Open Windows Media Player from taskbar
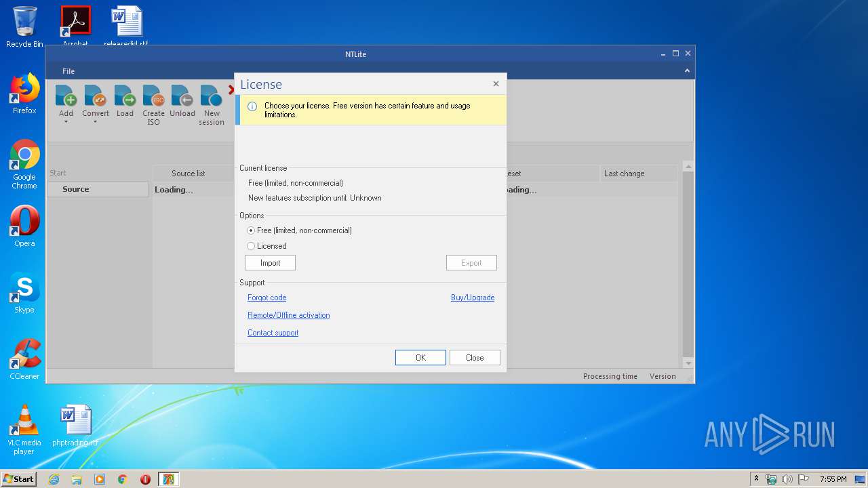Screen dimensions: 868x488 tap(100, 479)
